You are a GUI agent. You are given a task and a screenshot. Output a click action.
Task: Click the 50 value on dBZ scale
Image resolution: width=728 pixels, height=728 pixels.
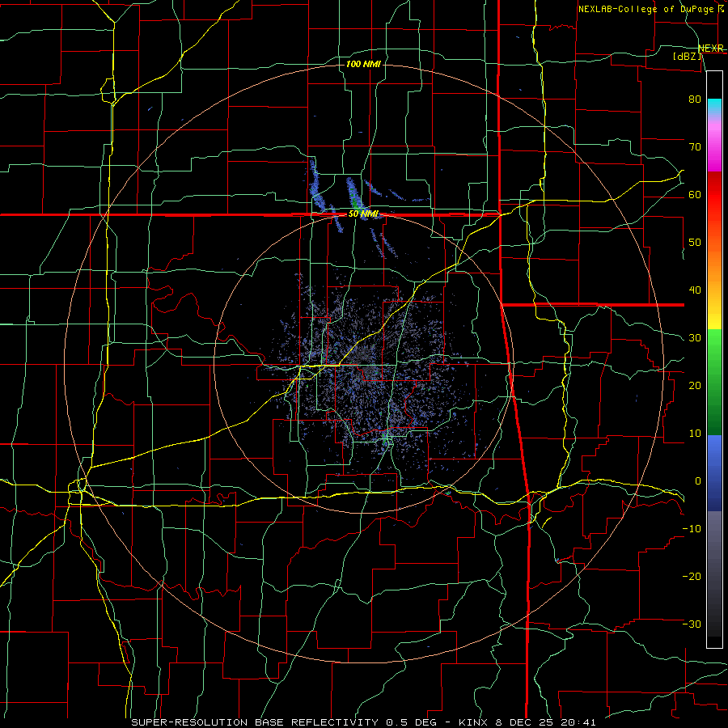[695, 243]
